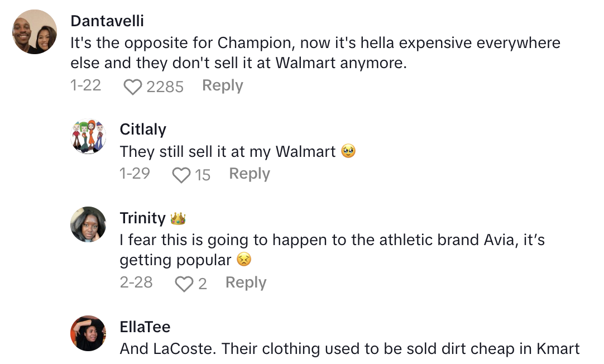Viewport: 604px width, 364px height.
Task: Like Trinity's comment about Avia
Action: (x=184, y=284)
